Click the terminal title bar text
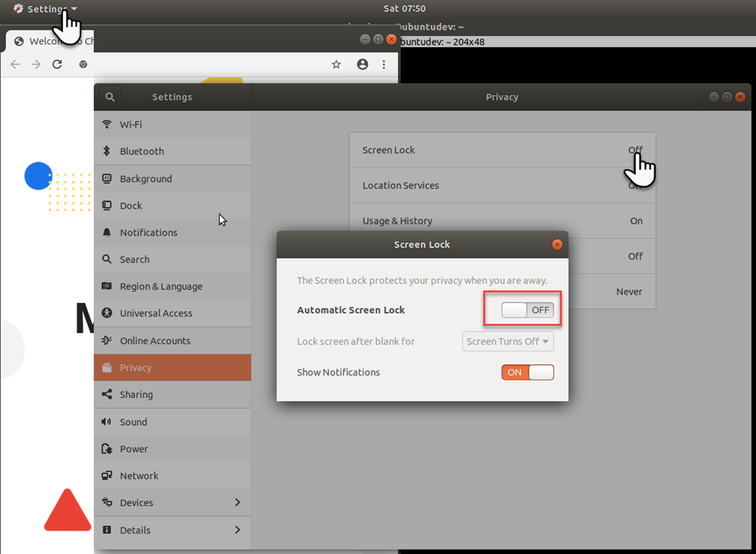Viewport: 756px width, 554px height. point(431,27)
